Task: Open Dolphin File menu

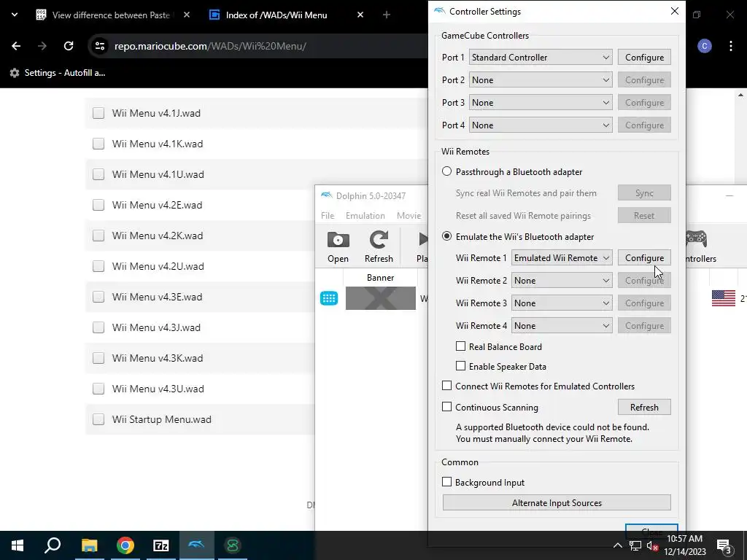Action: pyautogui.click(x=328, y=216)
